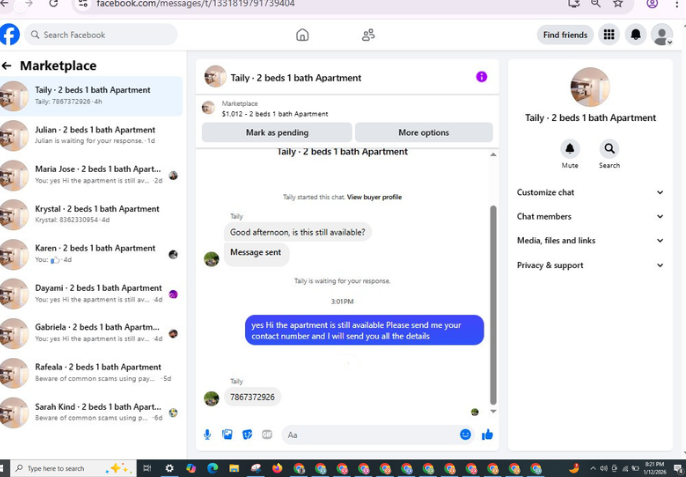Choose a GIF icon
The height and width of the screenshot is (477, 686).
(x=267, y=435)
